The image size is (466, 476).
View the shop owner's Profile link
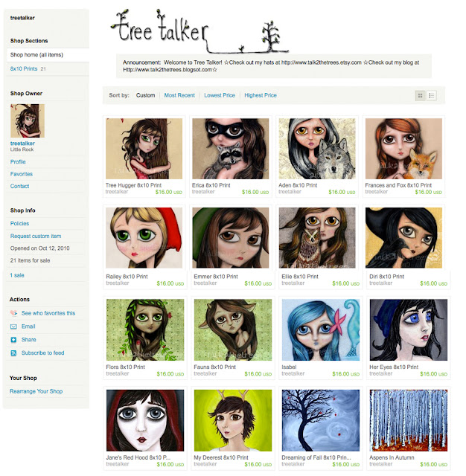point(18,162)
